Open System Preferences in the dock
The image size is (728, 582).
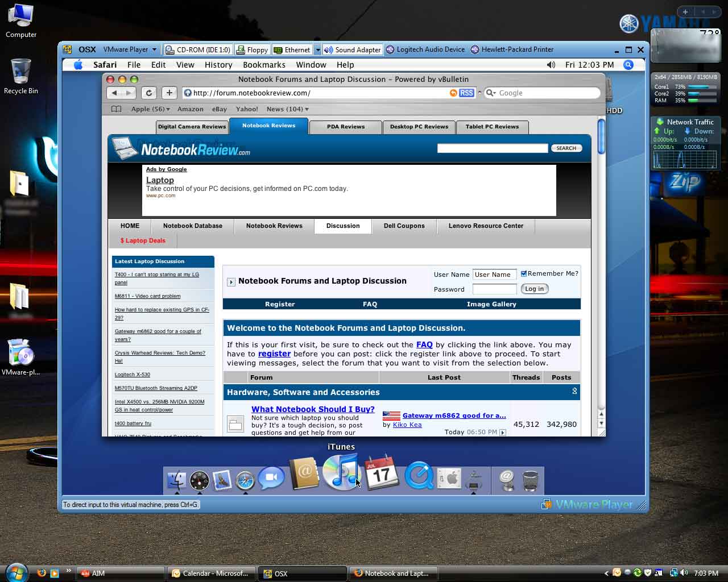[449, 479]
